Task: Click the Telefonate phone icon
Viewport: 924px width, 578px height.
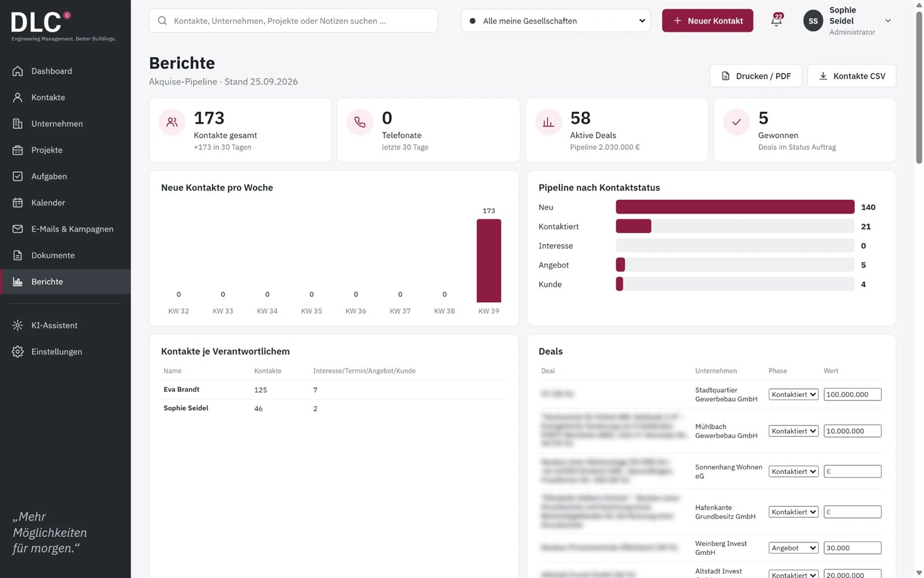Action: [x=360, y=122]
